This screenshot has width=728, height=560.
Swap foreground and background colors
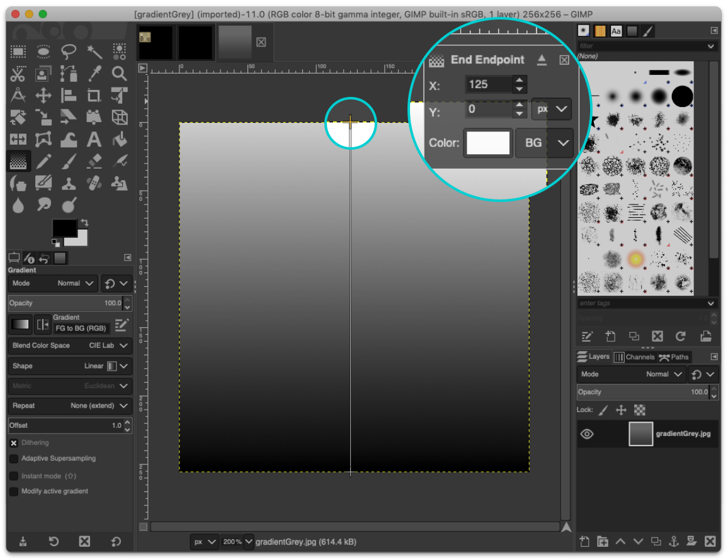click(x=84, y=223)
